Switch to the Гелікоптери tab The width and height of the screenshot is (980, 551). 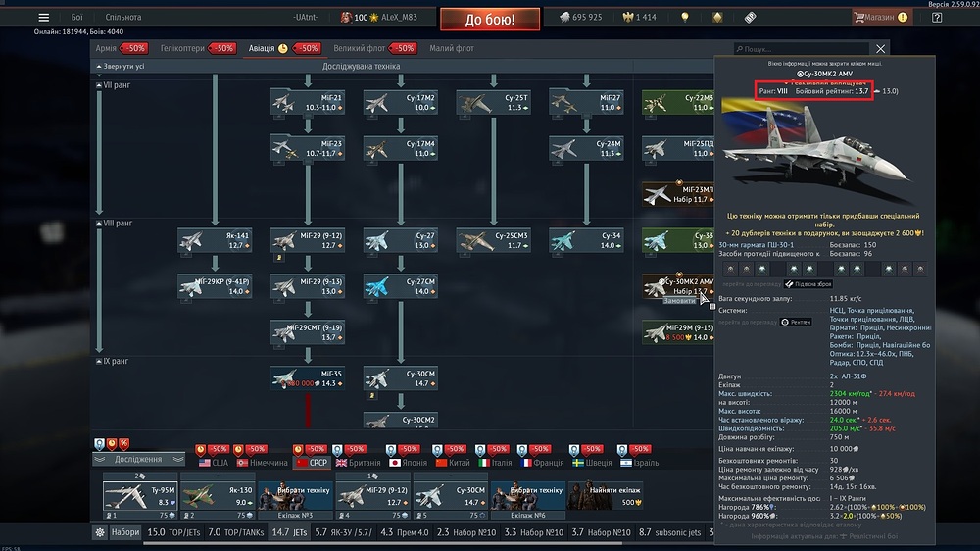click(x=182, y=48)
